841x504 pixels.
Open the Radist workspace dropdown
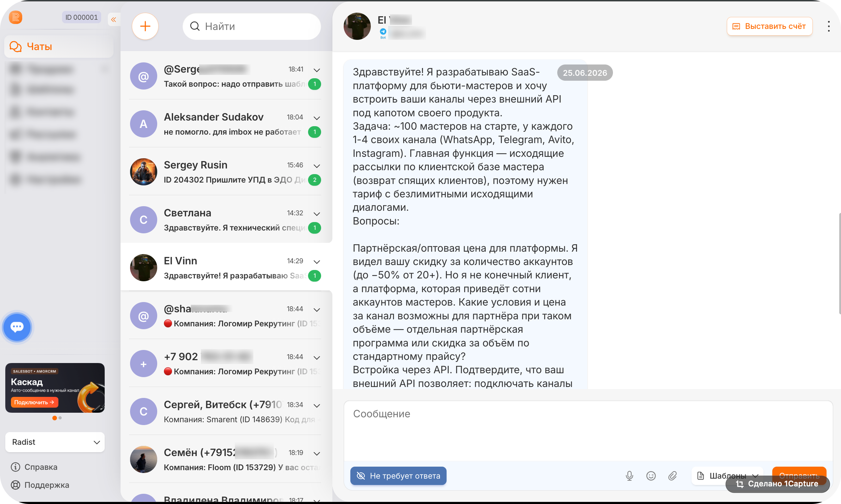[x=55, y=442]
